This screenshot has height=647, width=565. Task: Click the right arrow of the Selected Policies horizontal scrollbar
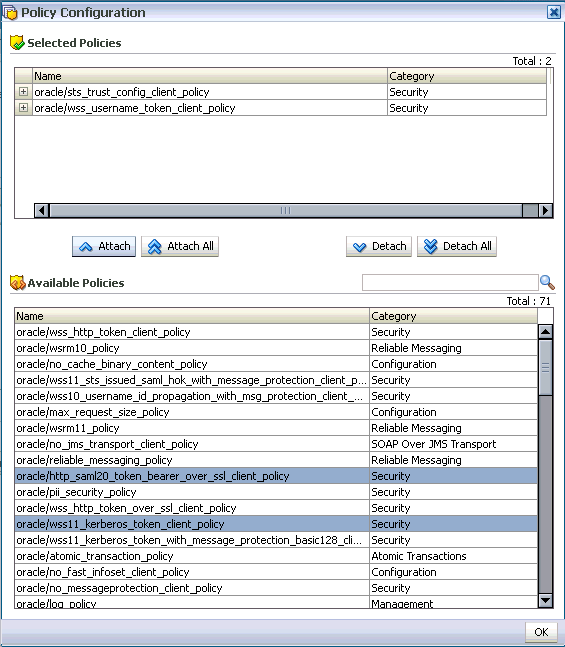click(x=546, y=210)
